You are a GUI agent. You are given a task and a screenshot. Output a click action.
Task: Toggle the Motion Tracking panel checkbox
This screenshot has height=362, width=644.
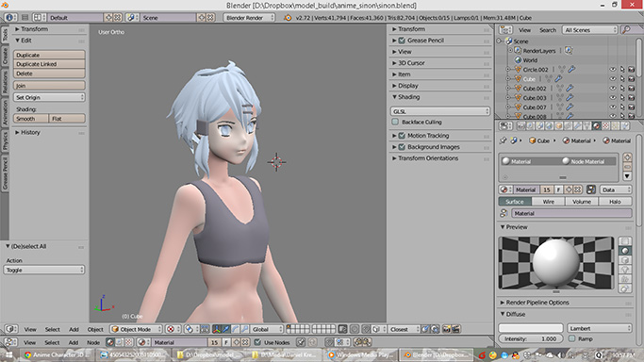[x=402, y=136]
